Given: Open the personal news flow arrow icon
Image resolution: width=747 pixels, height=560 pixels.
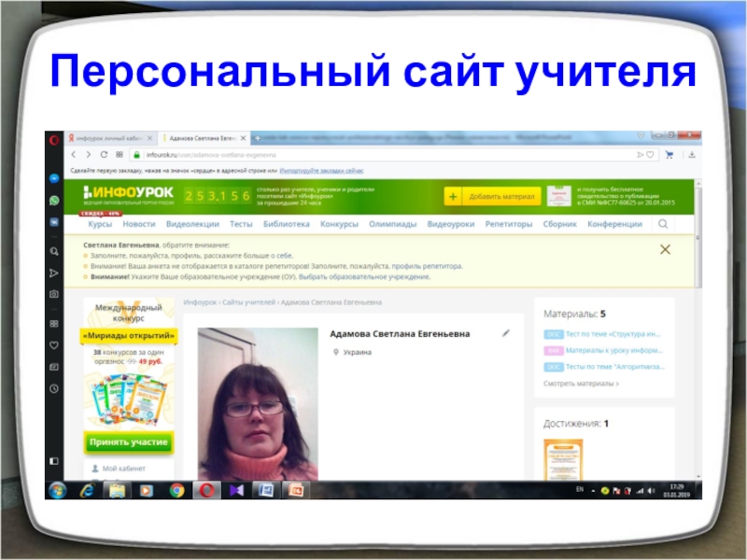Looking at the screenshot, I should (54, 273).
